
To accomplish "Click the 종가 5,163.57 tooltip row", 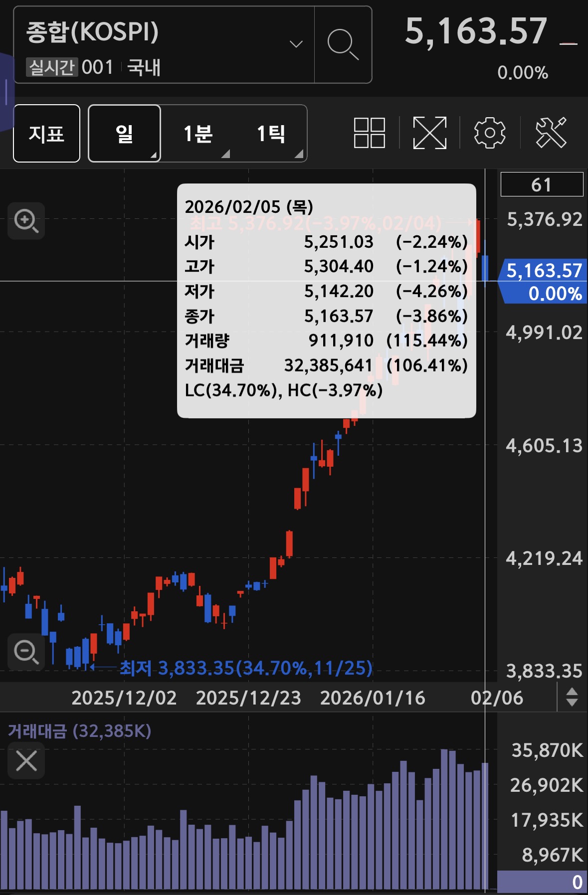I will 326,316.
